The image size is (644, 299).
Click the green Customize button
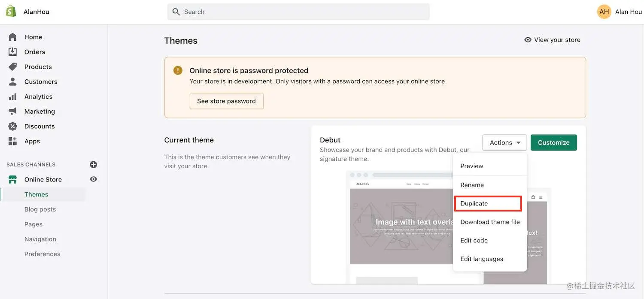click(553, 142)
